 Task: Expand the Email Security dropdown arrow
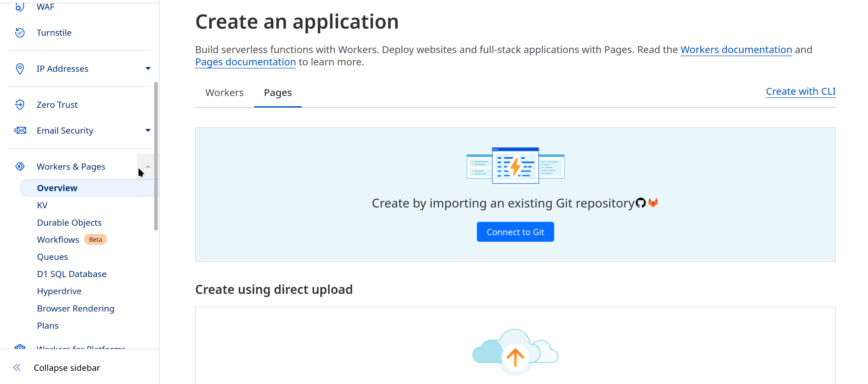pos(148,130)
